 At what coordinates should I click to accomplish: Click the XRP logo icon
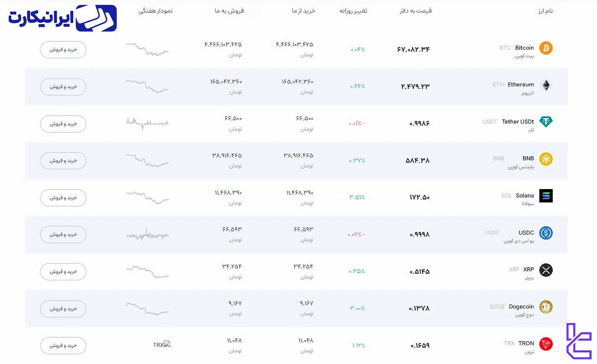tap(546, 270)
